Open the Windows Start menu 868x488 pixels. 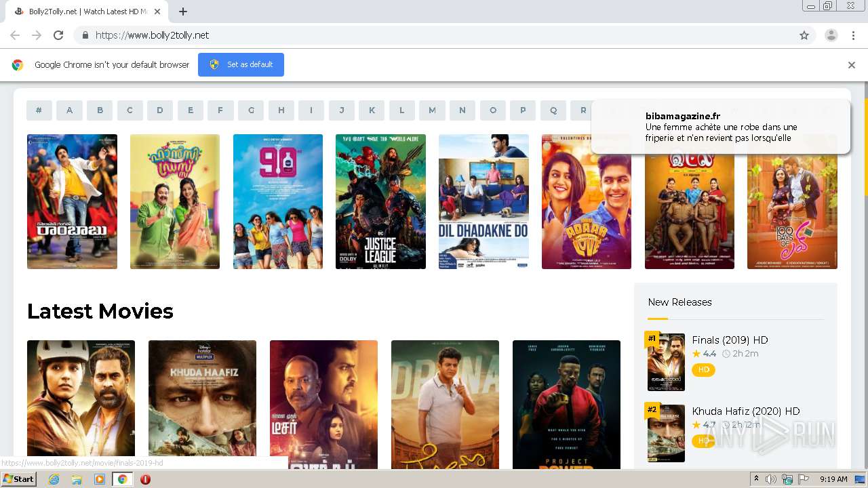pyautogui.click(x=19, y=479)
